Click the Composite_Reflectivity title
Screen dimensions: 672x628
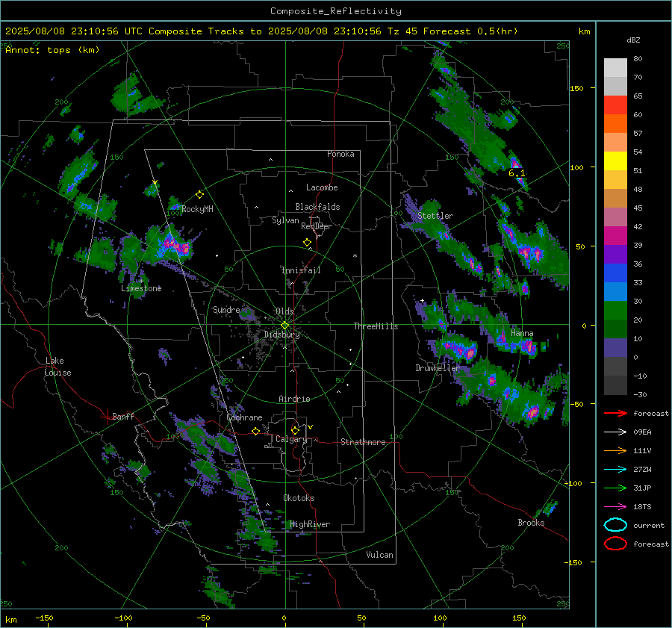click(336, 11)
